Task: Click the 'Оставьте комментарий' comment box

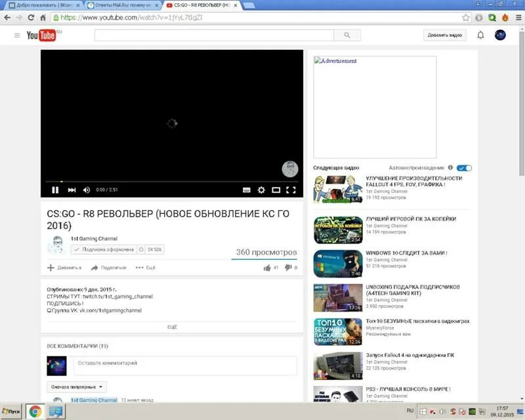Action: (x=185, y=366)
